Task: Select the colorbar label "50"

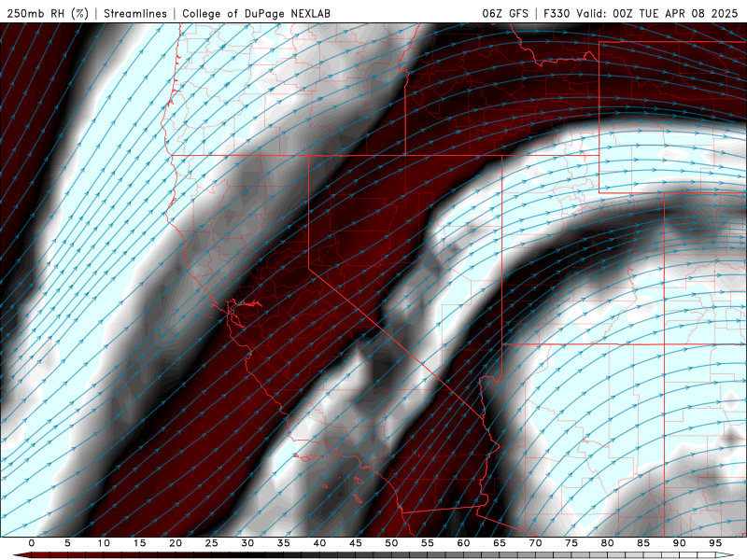Action: click(391, 543)
